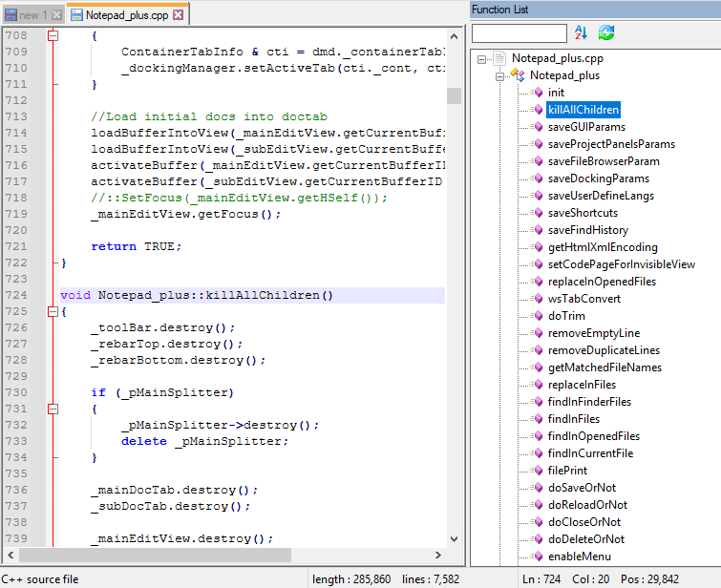The image size is (721, 588).
Task: Jump to doCloseOrNot function
Action: click(584, 522)
